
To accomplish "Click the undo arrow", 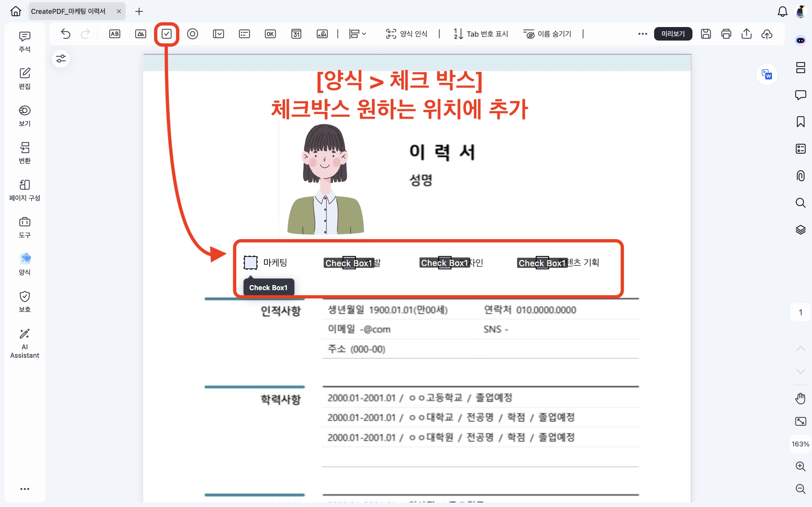I will click(66, 34).
